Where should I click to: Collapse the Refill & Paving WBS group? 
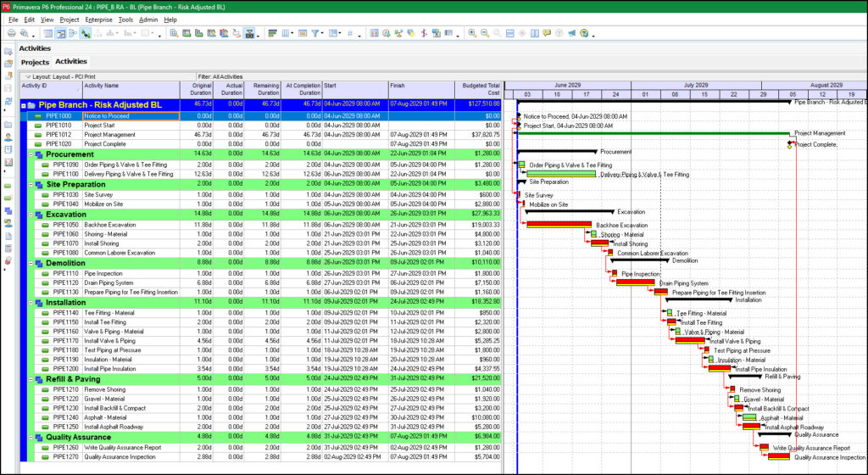pyautogui.click(x=31, y=379)
